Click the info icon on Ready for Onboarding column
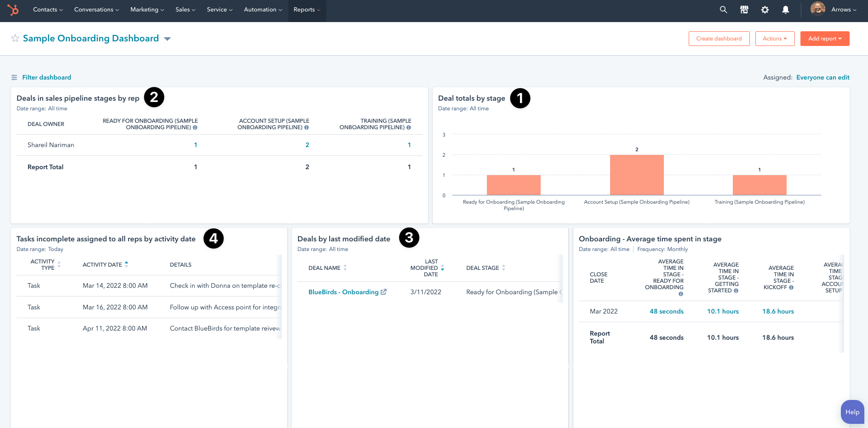This screenshot has width=868, height=428. (x=195, y=128)
